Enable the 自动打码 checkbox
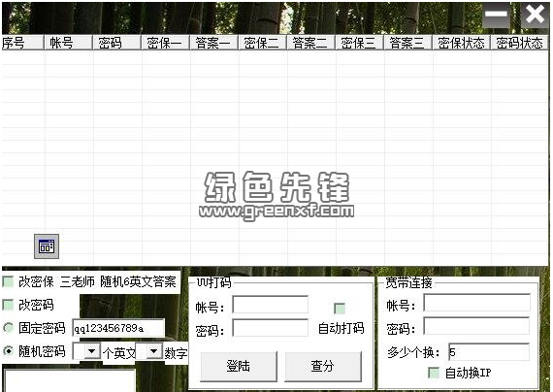This screenshot has width=553, height=392. [340, 309]
